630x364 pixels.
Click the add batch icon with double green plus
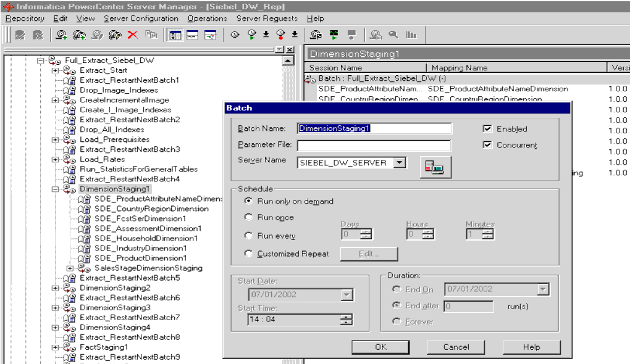79,35
